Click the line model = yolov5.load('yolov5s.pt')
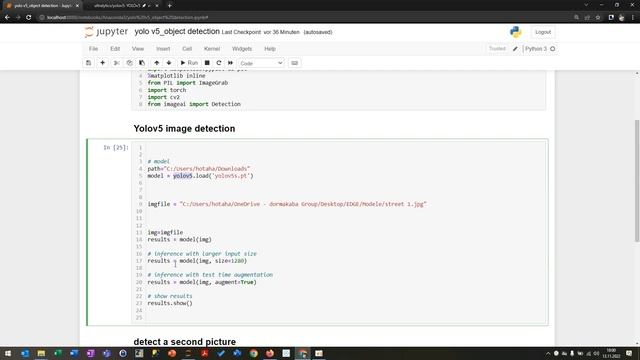Viewport: 640px width, 360px height. tap(200, 176)
